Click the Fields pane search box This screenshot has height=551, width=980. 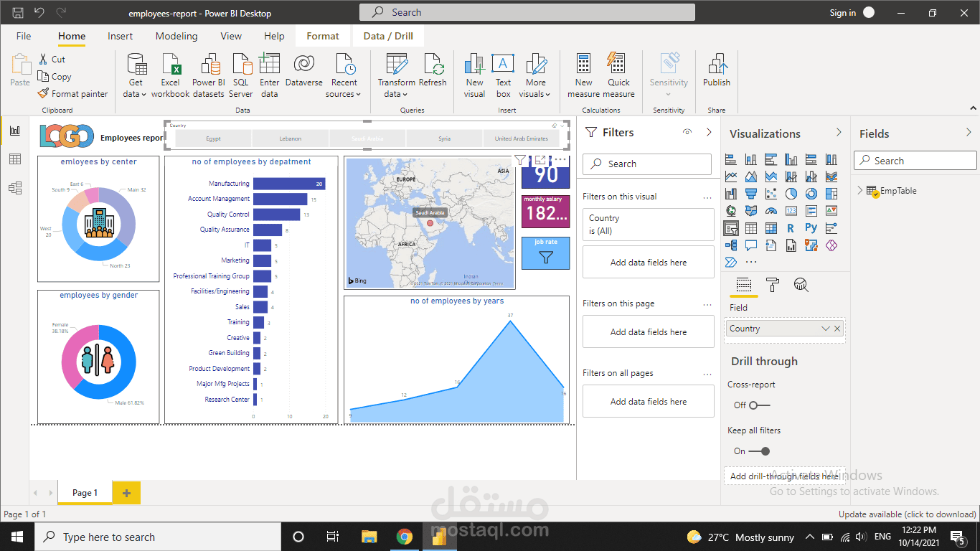pos(915,161)
